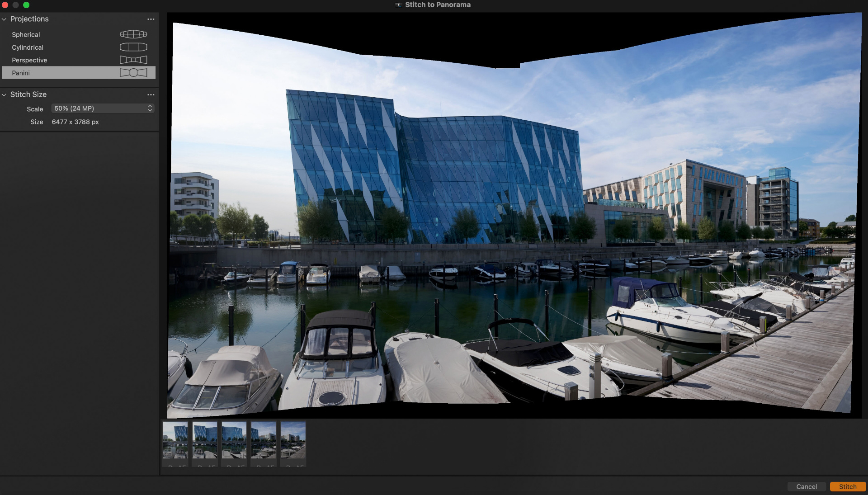
Task: Select the Perspective projection icon
Action: [133, 59]
